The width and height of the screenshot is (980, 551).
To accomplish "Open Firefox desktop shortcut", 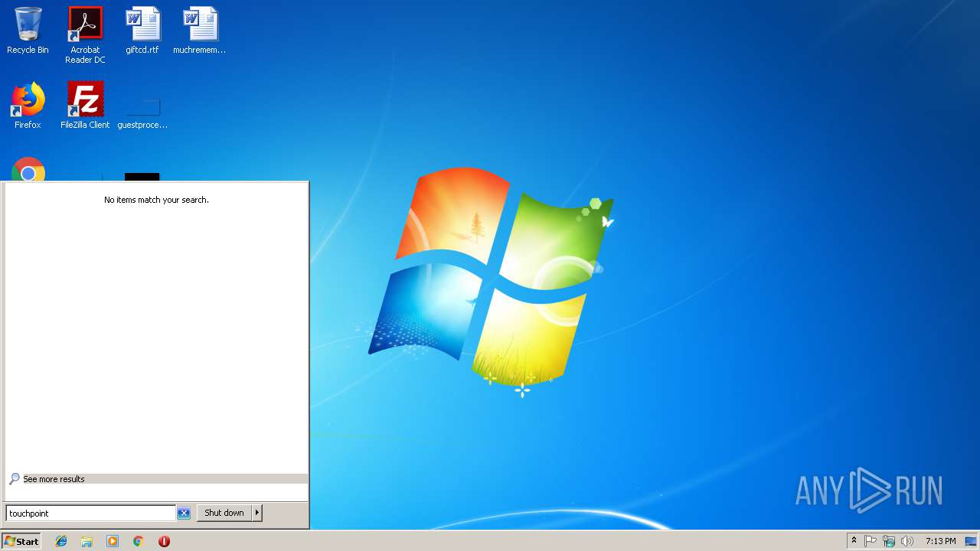I will coord(28,106).
